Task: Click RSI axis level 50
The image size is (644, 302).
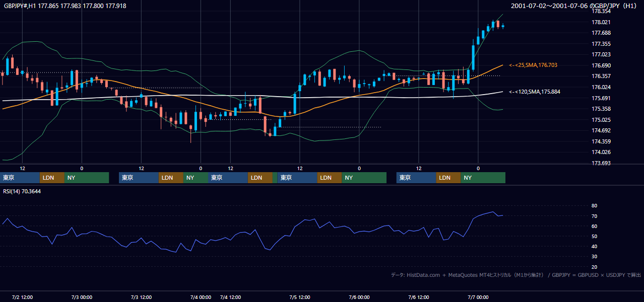Action: coord(594,236)
